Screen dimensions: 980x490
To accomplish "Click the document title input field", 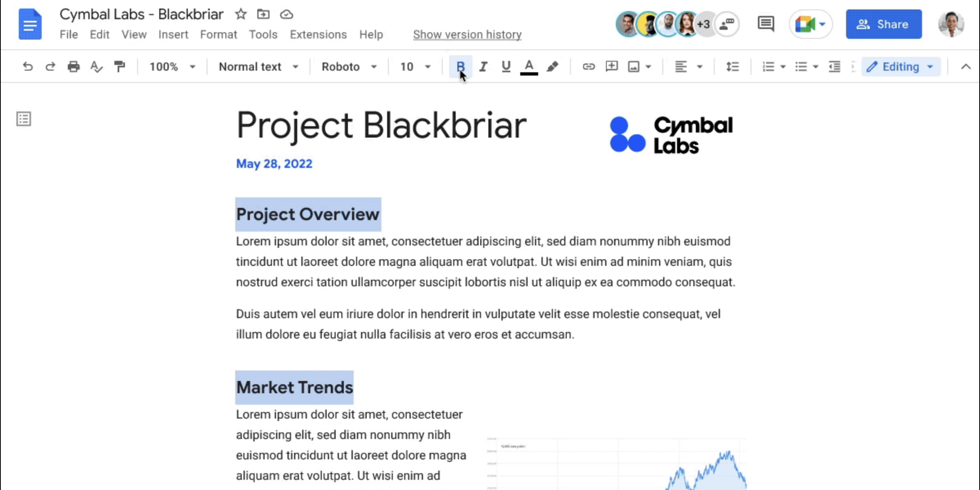I will (141, 14).
